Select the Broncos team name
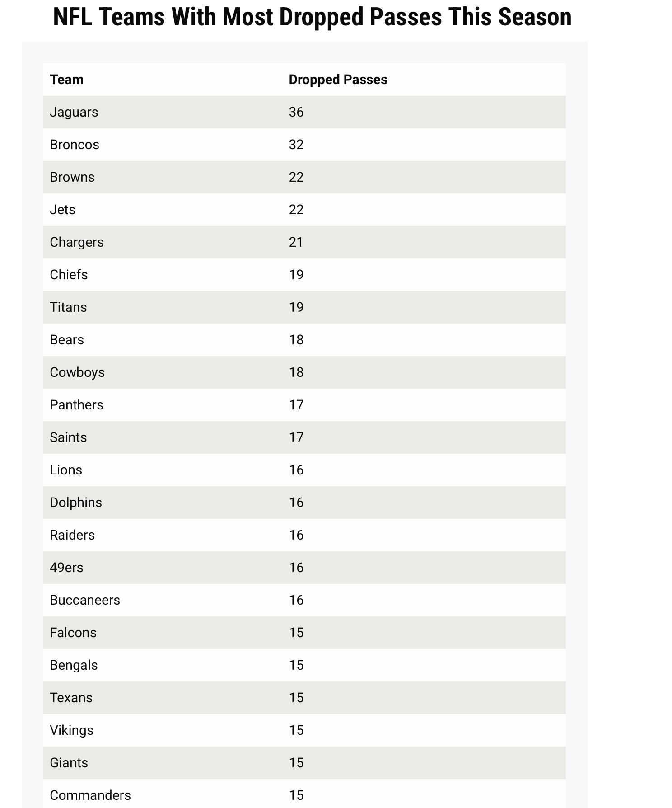Viewport: 672px width, 808px height. pos(75,145)
